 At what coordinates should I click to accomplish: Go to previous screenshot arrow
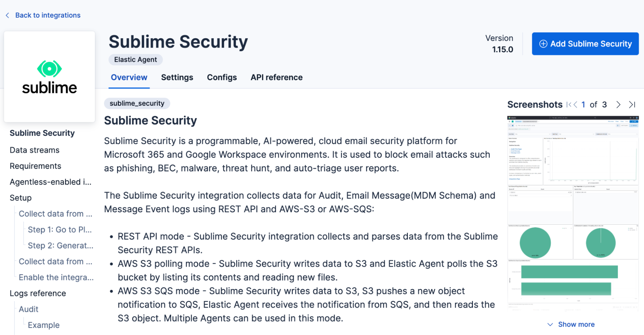coord(575,105)
